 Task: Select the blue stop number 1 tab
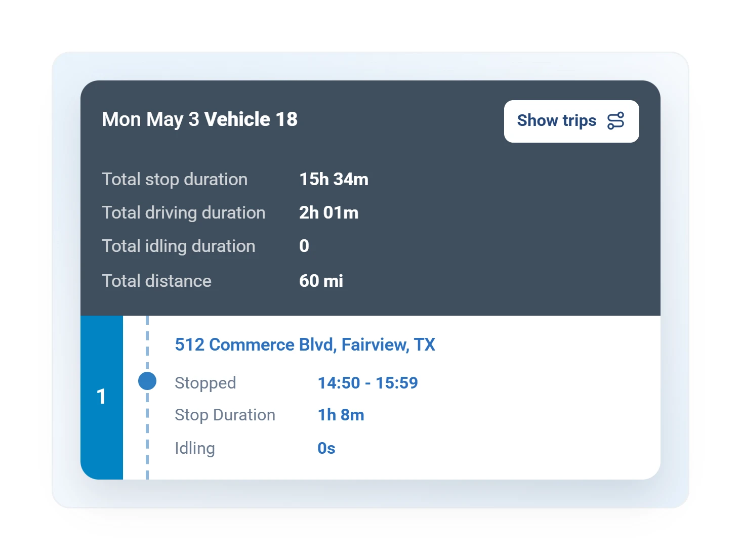[x=102, y=397]
